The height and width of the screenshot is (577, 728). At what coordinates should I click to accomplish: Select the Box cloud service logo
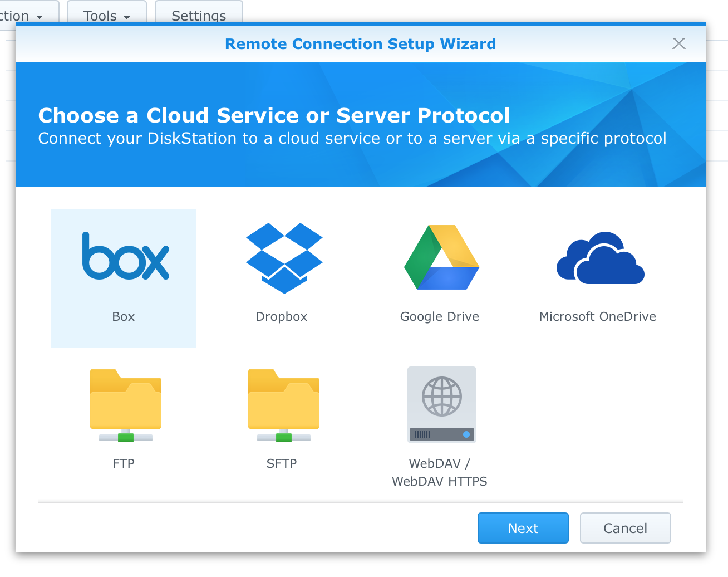(125, 256)
